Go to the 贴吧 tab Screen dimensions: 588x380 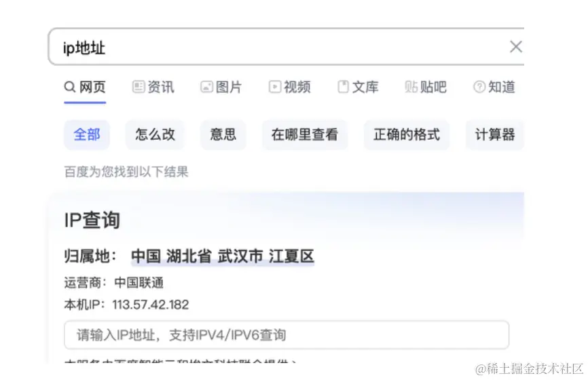point(426,87)
